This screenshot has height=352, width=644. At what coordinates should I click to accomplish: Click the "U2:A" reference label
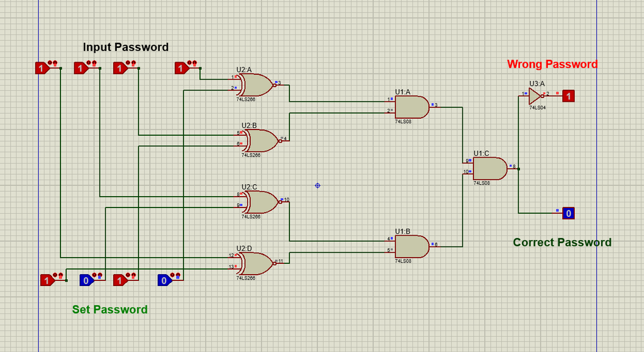244,70
